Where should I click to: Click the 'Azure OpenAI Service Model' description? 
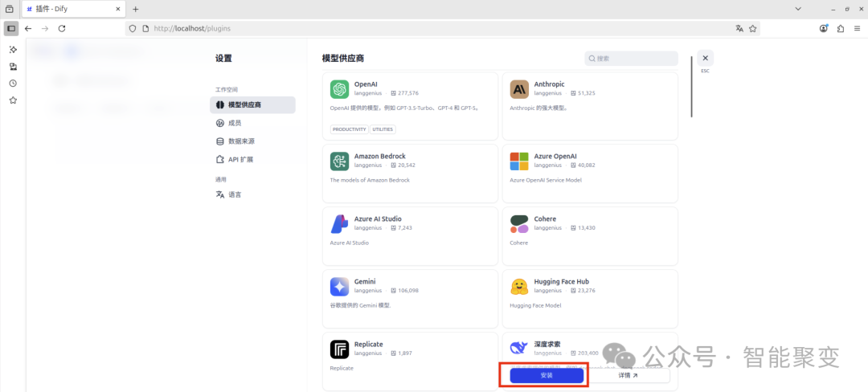(x=546, y=180)
